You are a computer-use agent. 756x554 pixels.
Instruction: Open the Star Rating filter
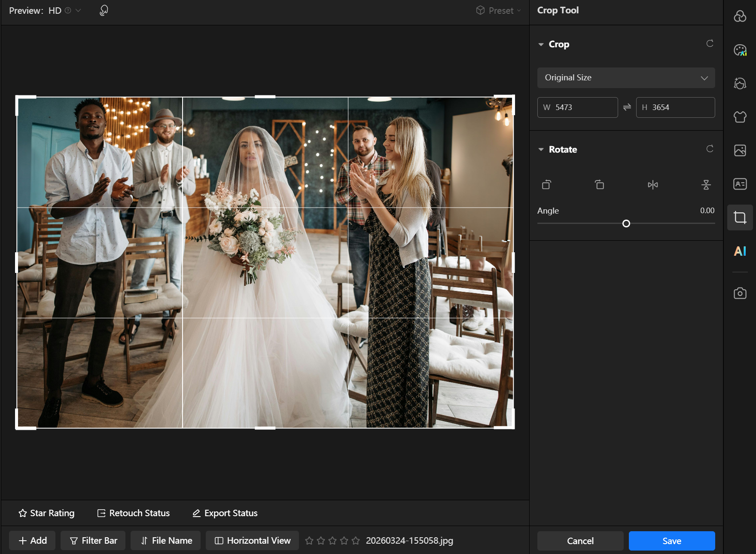[x=46, y=513]
